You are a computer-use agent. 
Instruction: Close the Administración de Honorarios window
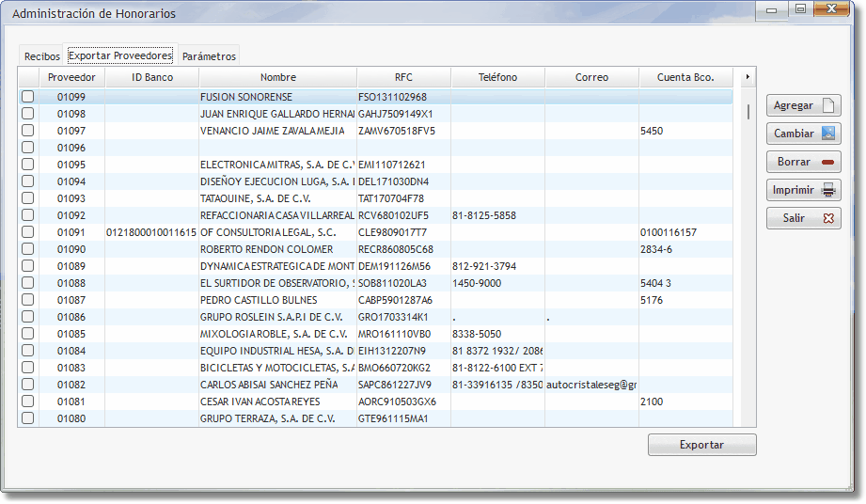(832, 8)
